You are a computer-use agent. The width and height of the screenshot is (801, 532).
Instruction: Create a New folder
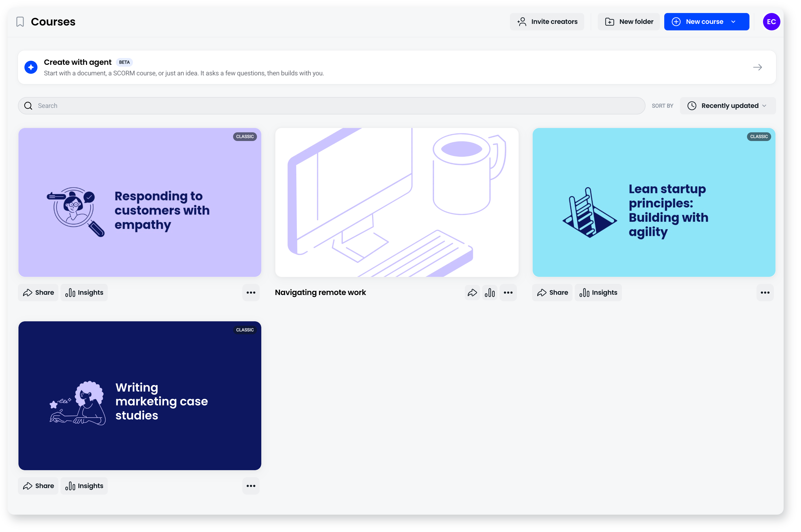(x=628, y=22)
